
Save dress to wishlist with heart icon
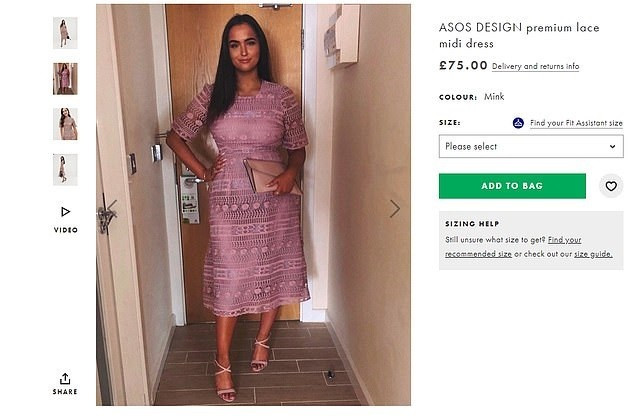610,186
